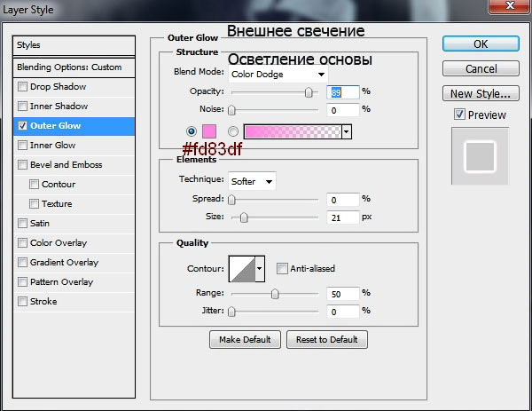Select the solid color radio button
Image resolution: width=532 pixels, height=411 pixels.
pyautogui.click(x=192, y=131)
